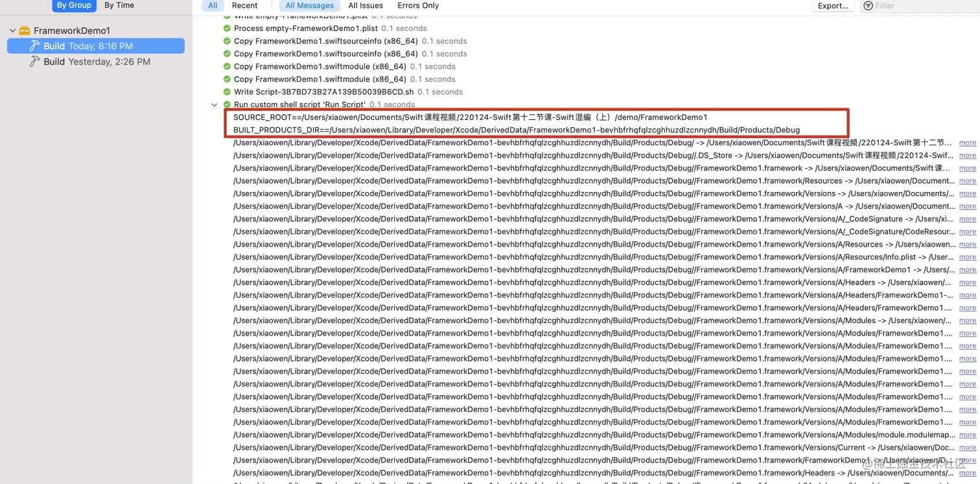Click the checkmark beside Process empty-FrameworkDemo1.plist

coord(226,28)
